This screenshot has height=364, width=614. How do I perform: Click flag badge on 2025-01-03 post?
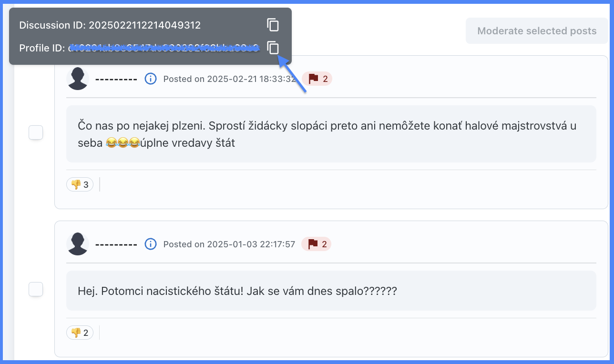(317, 244)
